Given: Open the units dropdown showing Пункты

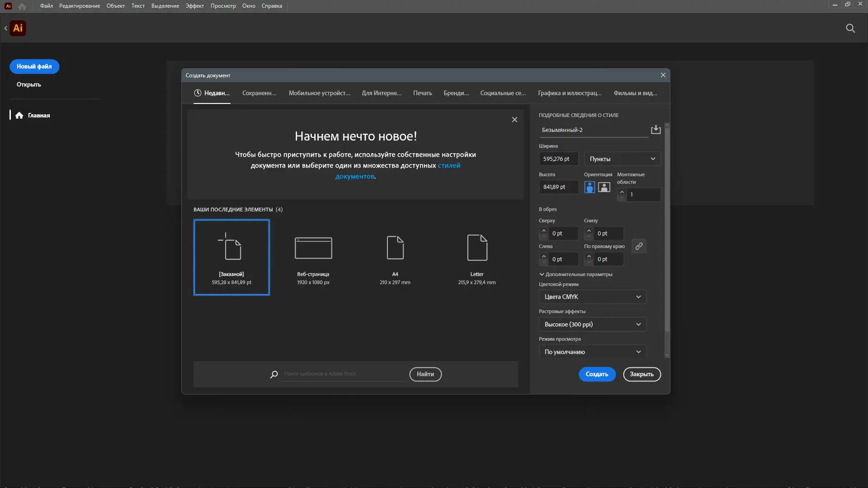Looking at the screenshot, I should (x=622, y=159).
